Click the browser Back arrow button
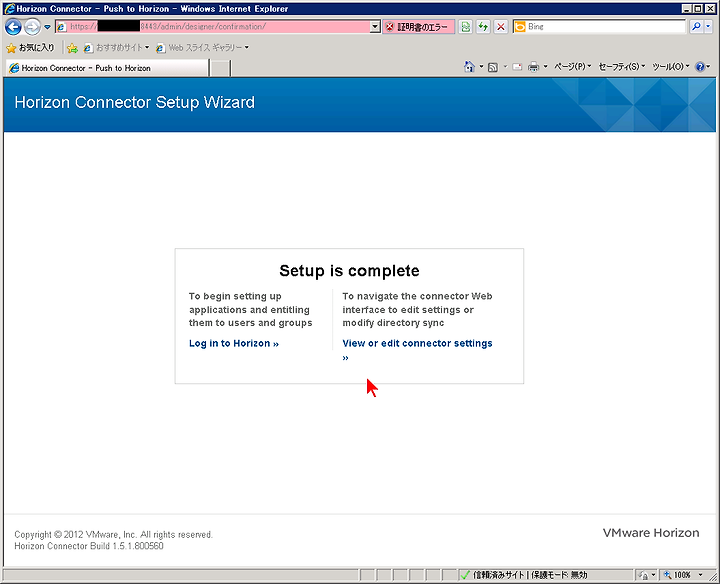Screen dimensions: 720x584 click(13, 27)
